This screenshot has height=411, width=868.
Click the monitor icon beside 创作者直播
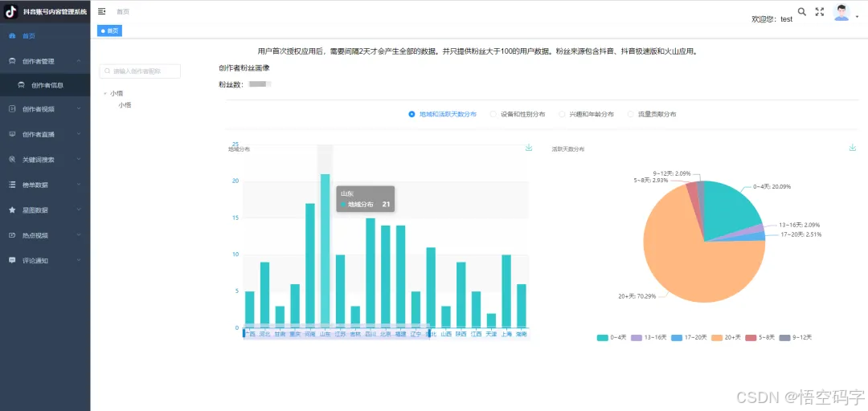point(12,134)
